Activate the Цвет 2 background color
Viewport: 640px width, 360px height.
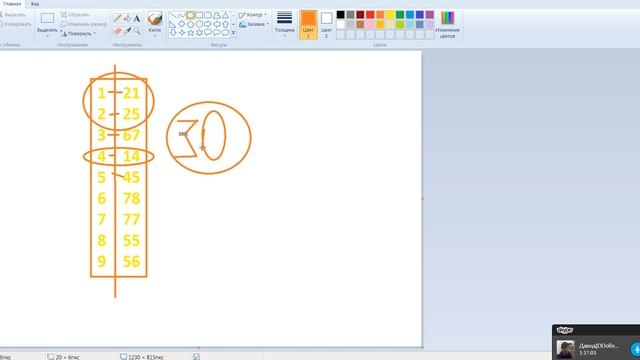tap(326, 24)
